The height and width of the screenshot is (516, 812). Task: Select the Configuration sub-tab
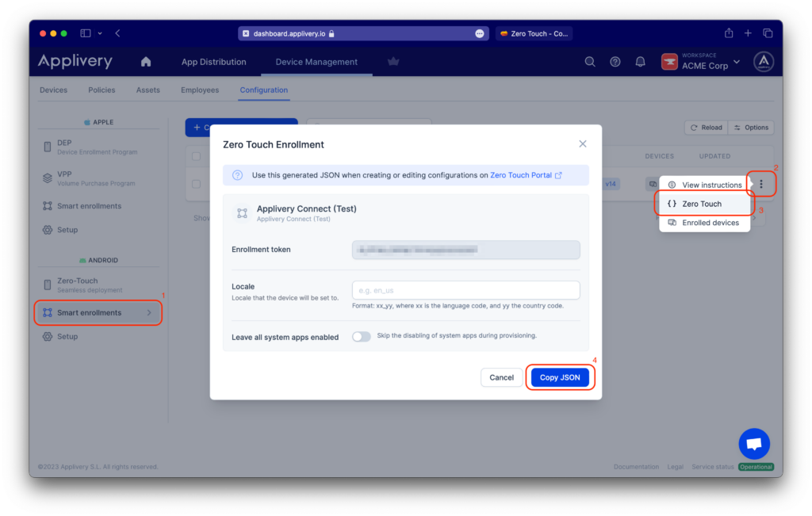263,90
